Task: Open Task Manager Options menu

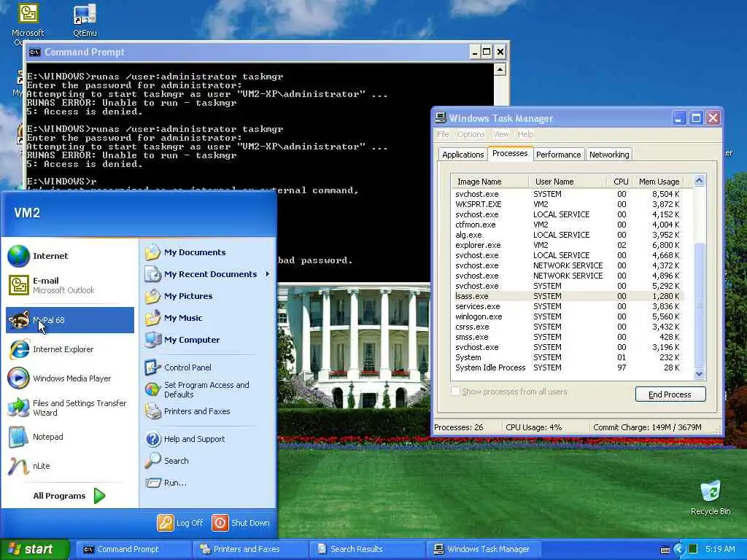Action: point(471,134)
